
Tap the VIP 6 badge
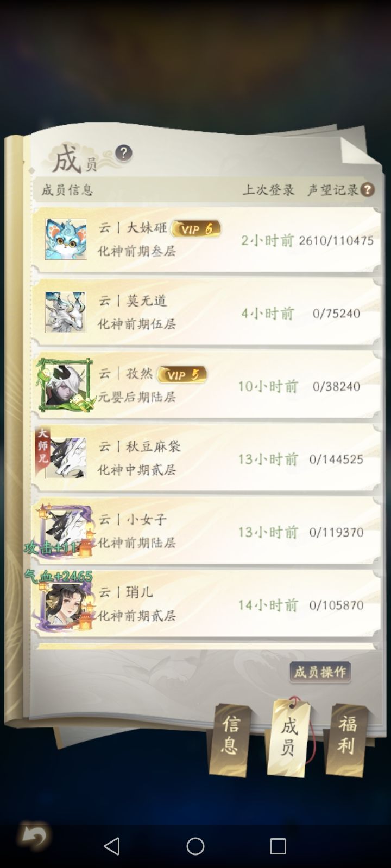click(196, 229)
